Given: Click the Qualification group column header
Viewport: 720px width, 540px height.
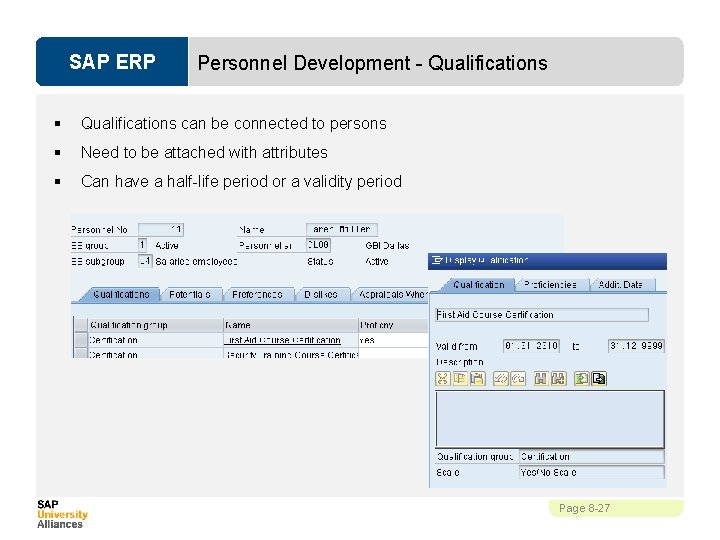Looking at the screenshot, I should (x=155, y=325).
